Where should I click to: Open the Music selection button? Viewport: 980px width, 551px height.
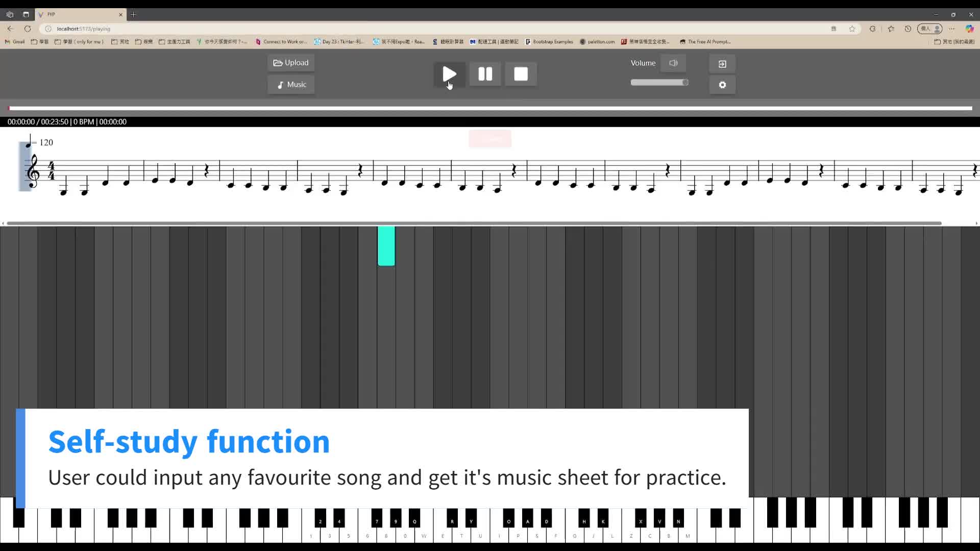291,85
